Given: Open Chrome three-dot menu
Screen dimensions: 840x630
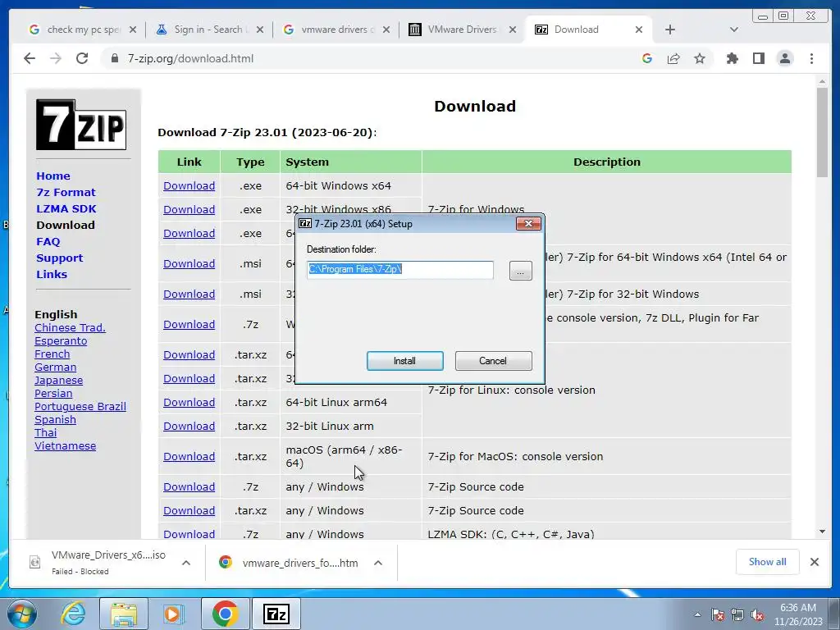Looking at the screenshot, I should point(811,58).
